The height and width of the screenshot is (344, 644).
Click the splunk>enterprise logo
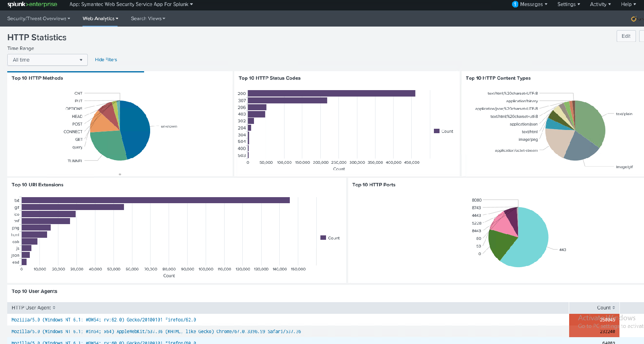(x=32, y=4)
